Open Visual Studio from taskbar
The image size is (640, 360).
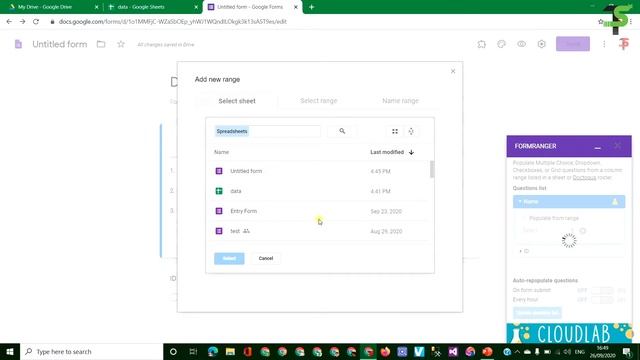click(453, 351)
